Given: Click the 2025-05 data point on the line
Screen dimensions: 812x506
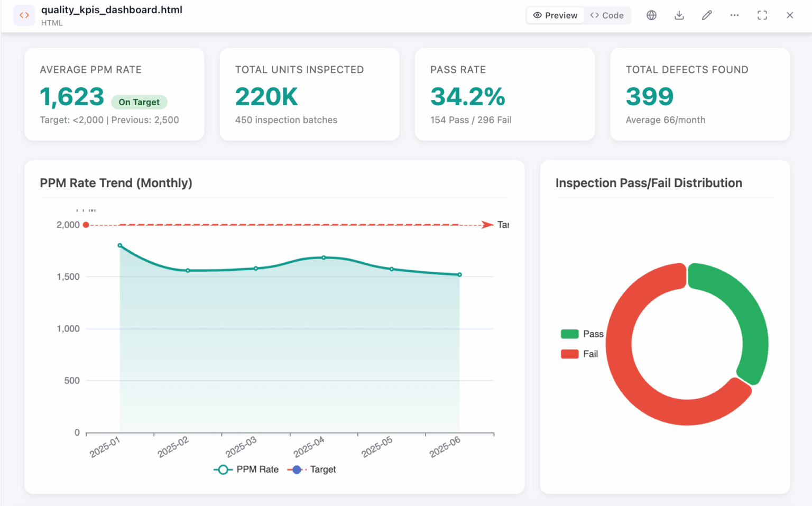Looking at the screenshot, I should [392, 269].
